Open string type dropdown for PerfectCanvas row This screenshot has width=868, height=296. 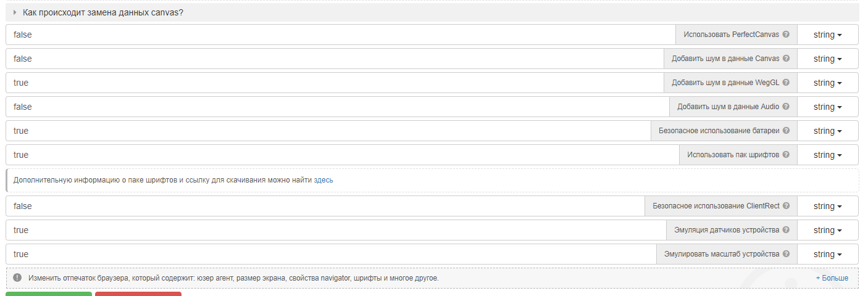(x=827, y=35)
